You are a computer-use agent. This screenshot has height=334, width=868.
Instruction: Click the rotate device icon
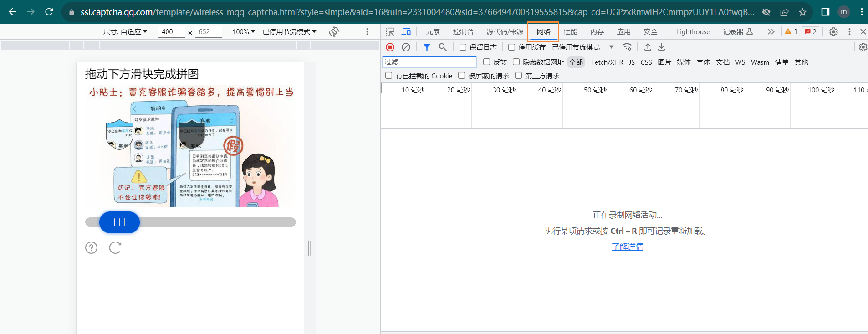pyautogui.click(x=334, y=31)
